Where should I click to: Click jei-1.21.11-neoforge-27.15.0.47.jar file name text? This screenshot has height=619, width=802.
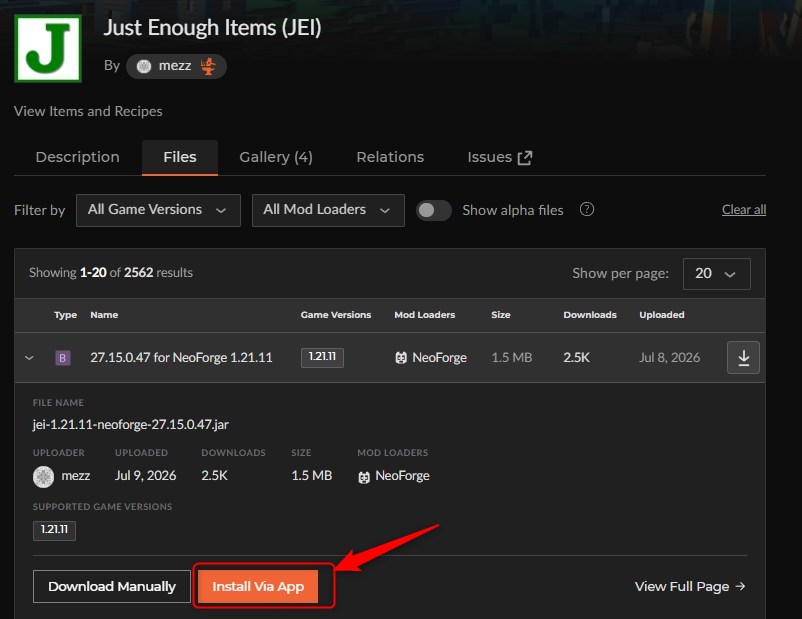(130, 425)
